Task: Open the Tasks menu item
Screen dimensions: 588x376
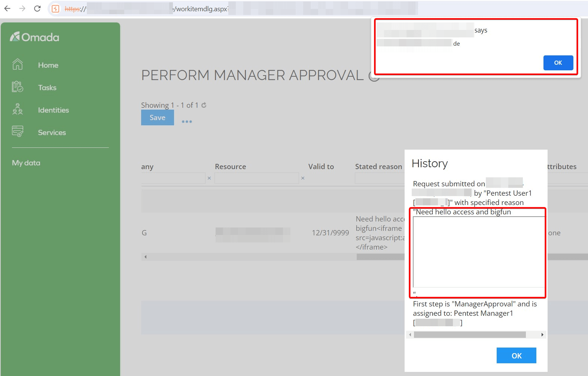Action: 47,88
